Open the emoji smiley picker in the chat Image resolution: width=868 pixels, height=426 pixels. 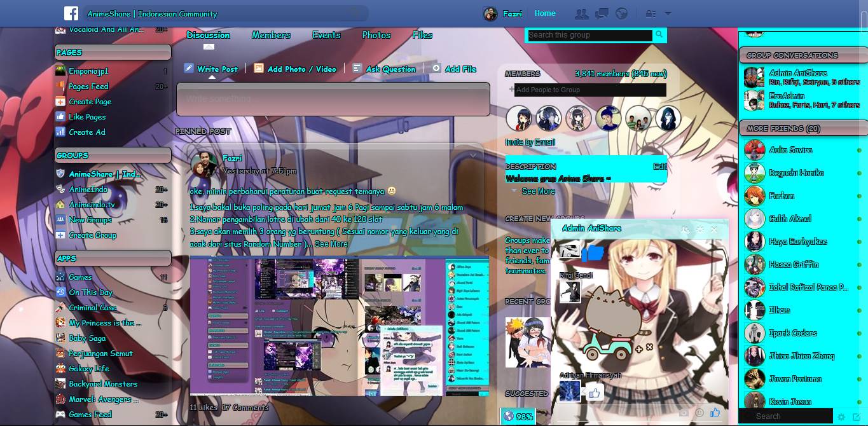(x=699, y=413)
